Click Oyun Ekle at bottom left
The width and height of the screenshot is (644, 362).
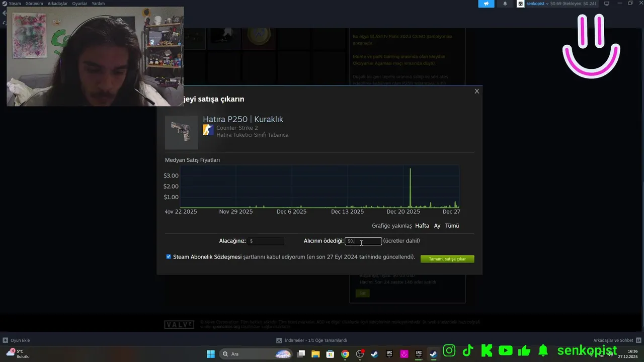16,340
